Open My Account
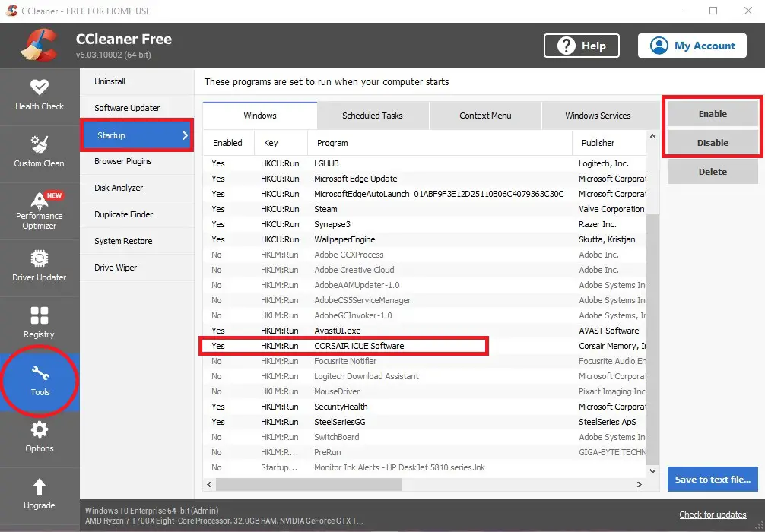Screen dimensions: 765x532 692,46
